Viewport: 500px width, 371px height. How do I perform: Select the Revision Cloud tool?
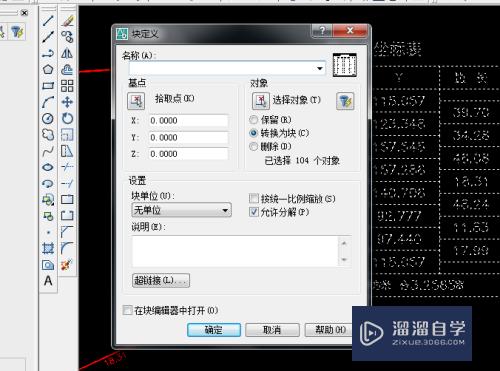click(48, 135)
